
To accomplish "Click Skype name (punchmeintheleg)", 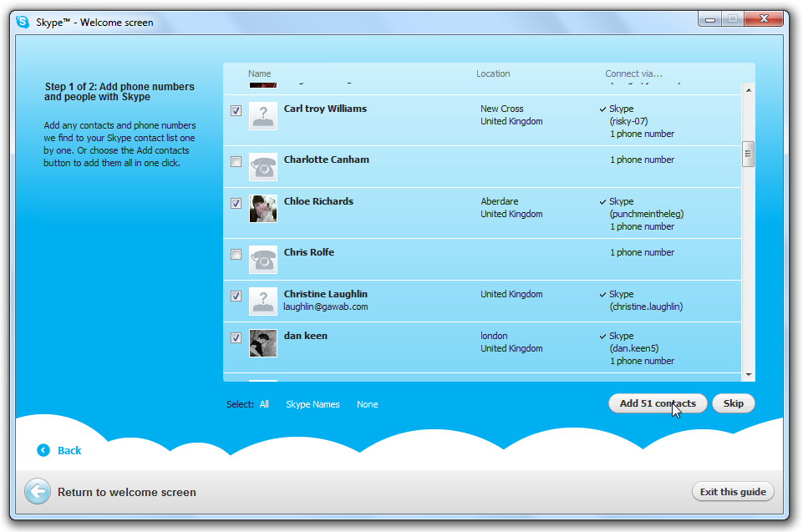I will pos(647,214).
